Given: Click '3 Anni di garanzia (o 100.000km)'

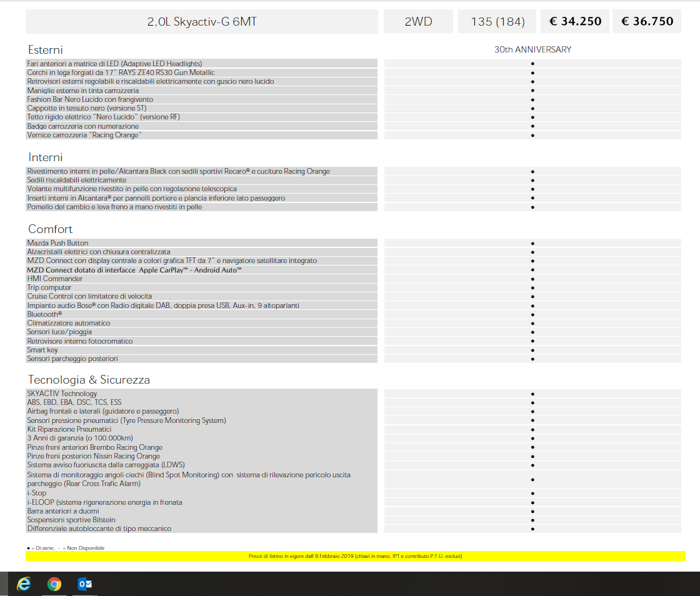Looking at the screenshot, I should point(201,439).
